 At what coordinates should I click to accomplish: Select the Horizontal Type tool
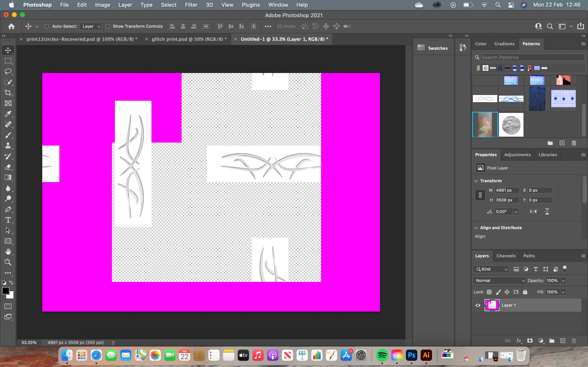8,220
